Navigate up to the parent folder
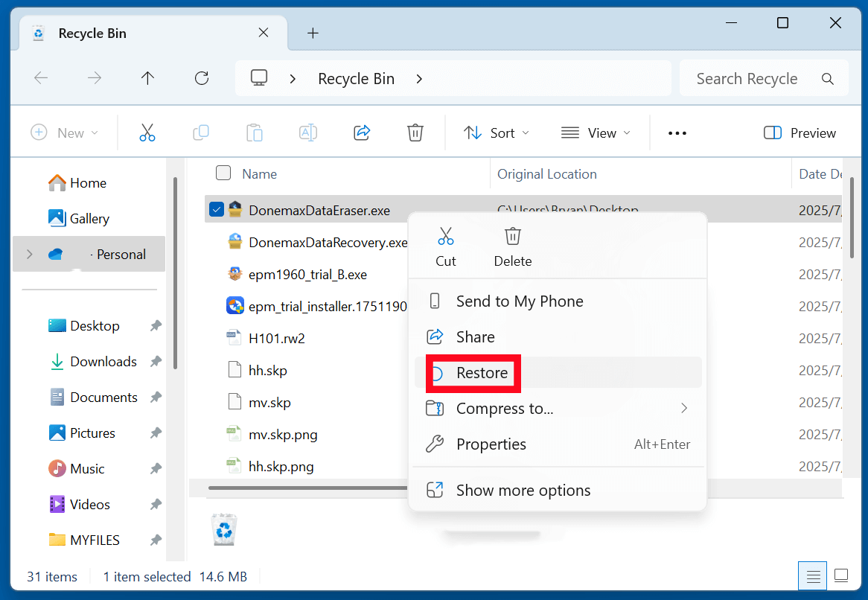The width and height of the screenshot is (868, 600). click(147, 77)
